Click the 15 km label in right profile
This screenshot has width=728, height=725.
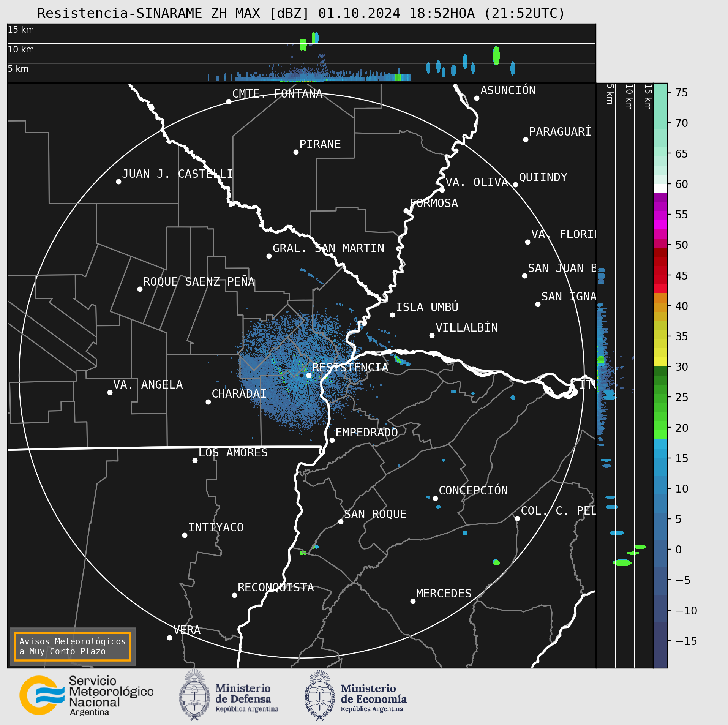(x=648, y=97)
